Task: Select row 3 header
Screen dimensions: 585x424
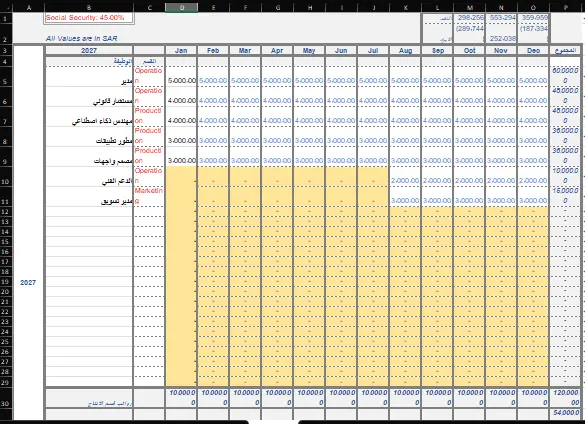Action: coord(6,50)
